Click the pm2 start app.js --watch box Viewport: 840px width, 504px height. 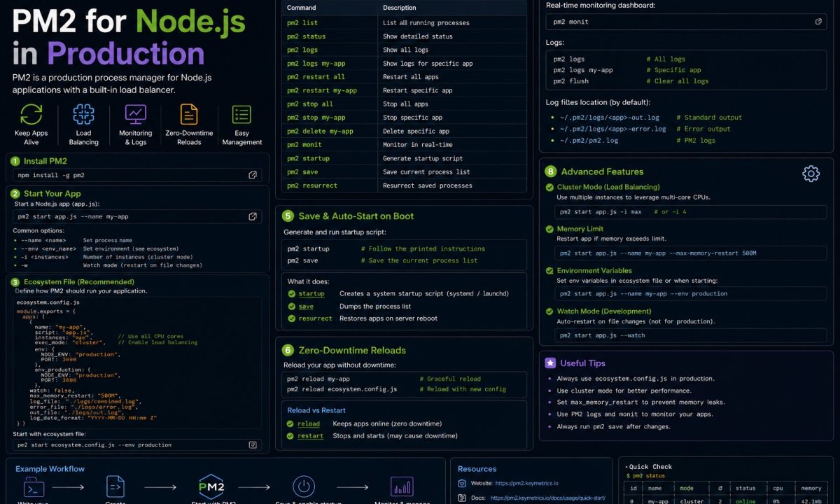pyautogui.click(x=691, y=335)
